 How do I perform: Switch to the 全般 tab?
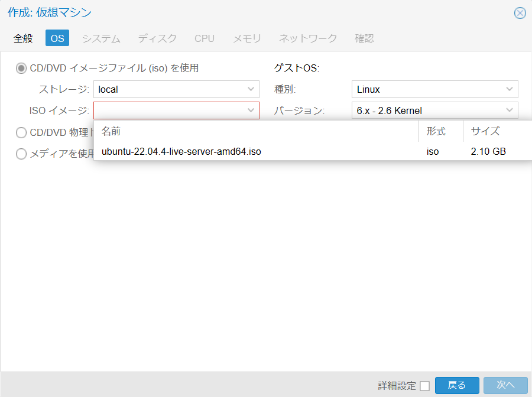click(23, 38)
